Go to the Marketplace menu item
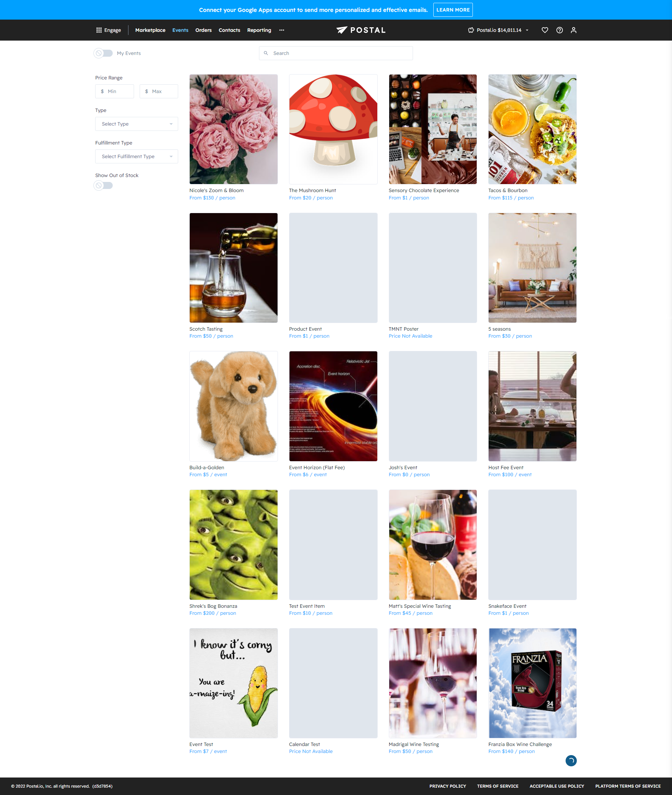Image resolution: width=672 pixels, height=795 pixels. point(150,30)
